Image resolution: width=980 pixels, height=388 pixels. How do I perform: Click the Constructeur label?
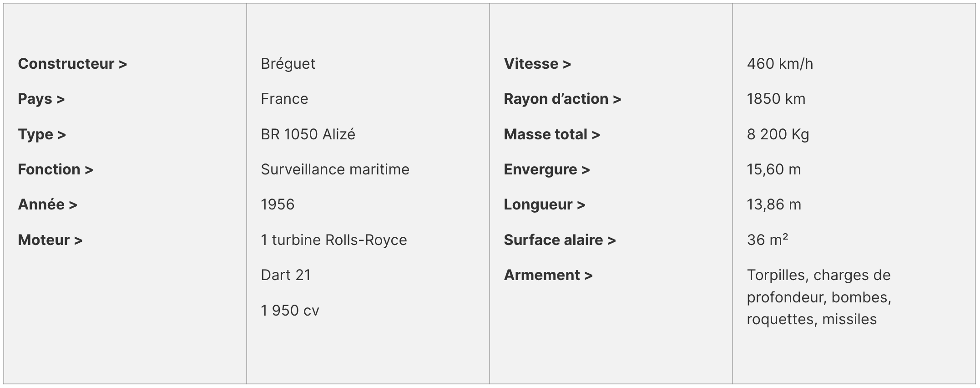click(x=72, y=64)
